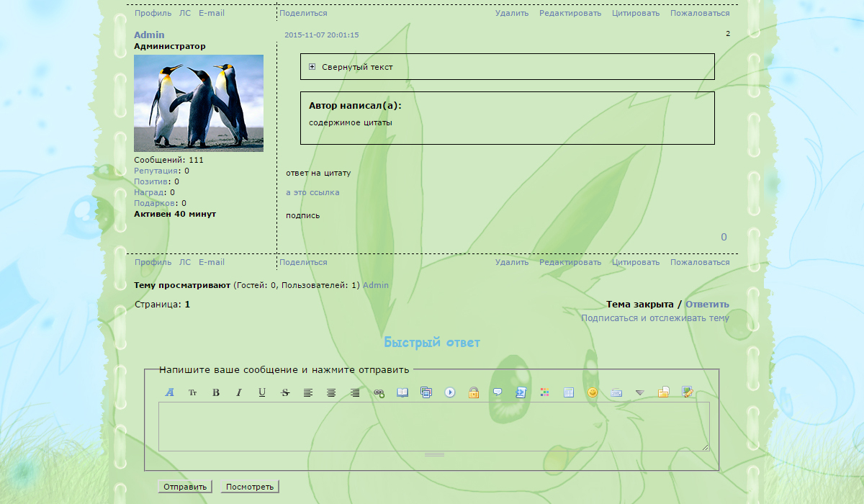The image size is (864, 504).
Task: Click the padlock hidden-text icon
Action: pyautogui.click(x=474, y=392)
